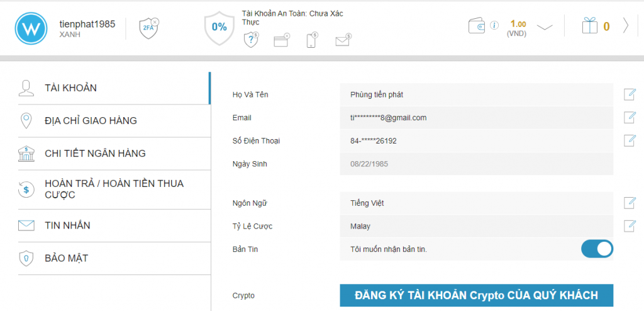Click the masked gmail address field
Screen dimensions: 644x311
coord(477,118)
